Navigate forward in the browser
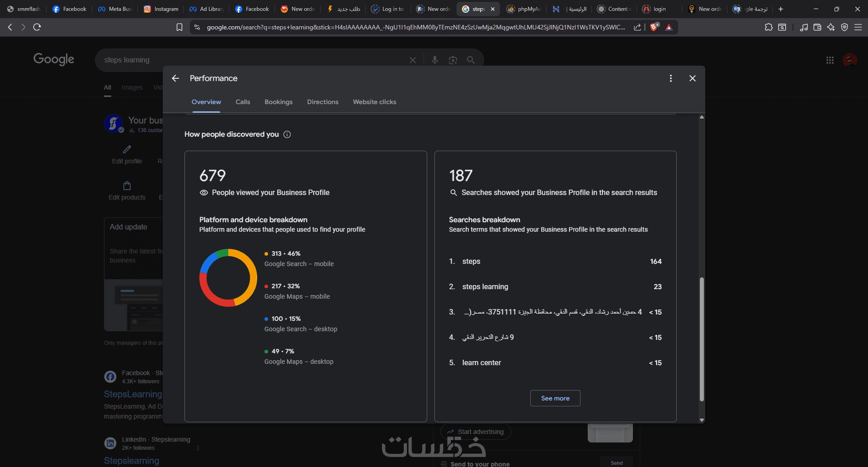The height and width of the screenshot is (467, 868). (24, 27)
